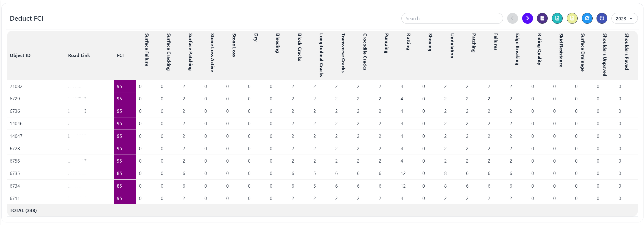The image size is (644, 225).
Task: Click the FCI column header
Action: (x=120, y=55)
